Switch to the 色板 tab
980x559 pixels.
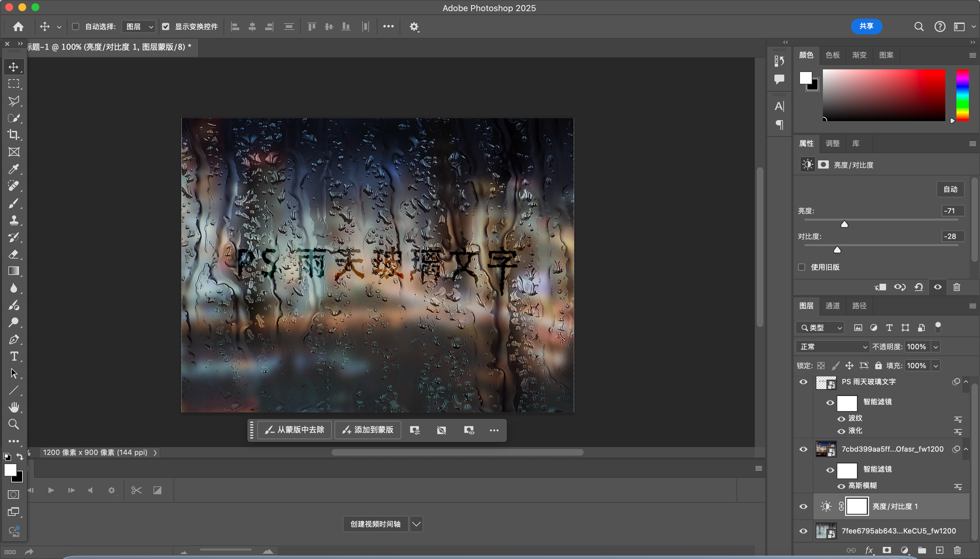(x=832, y=55)
